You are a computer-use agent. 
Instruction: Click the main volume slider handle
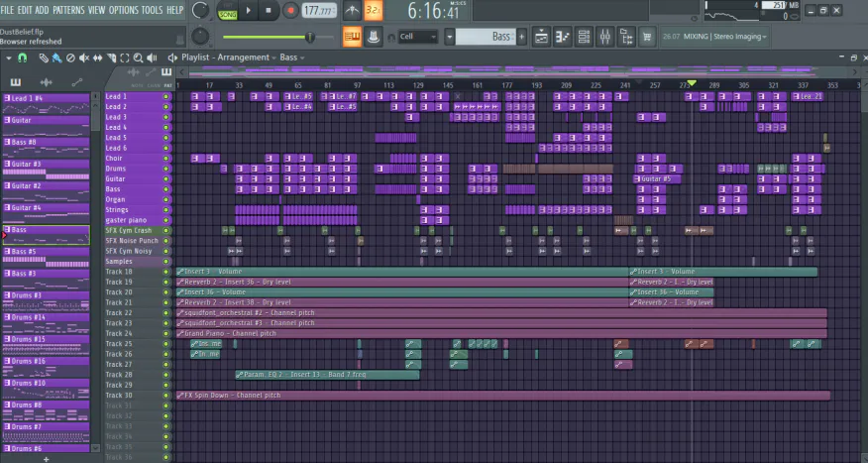click(310, 37)
